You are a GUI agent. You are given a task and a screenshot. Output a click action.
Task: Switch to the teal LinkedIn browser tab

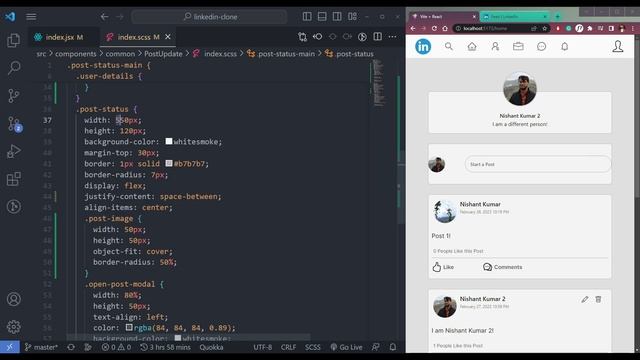click(x=514, y=17)
